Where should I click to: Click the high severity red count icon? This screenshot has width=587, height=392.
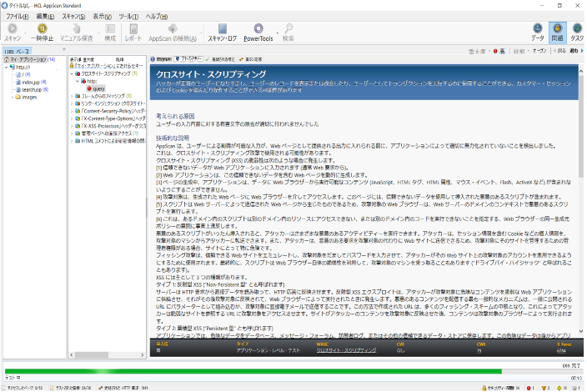click(x=529, y=389)
